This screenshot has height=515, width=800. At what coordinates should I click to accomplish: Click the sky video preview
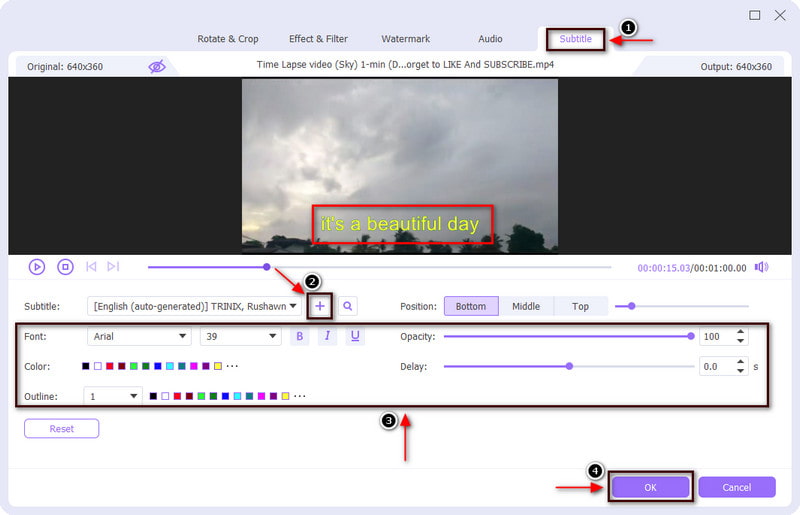point(399,166)
